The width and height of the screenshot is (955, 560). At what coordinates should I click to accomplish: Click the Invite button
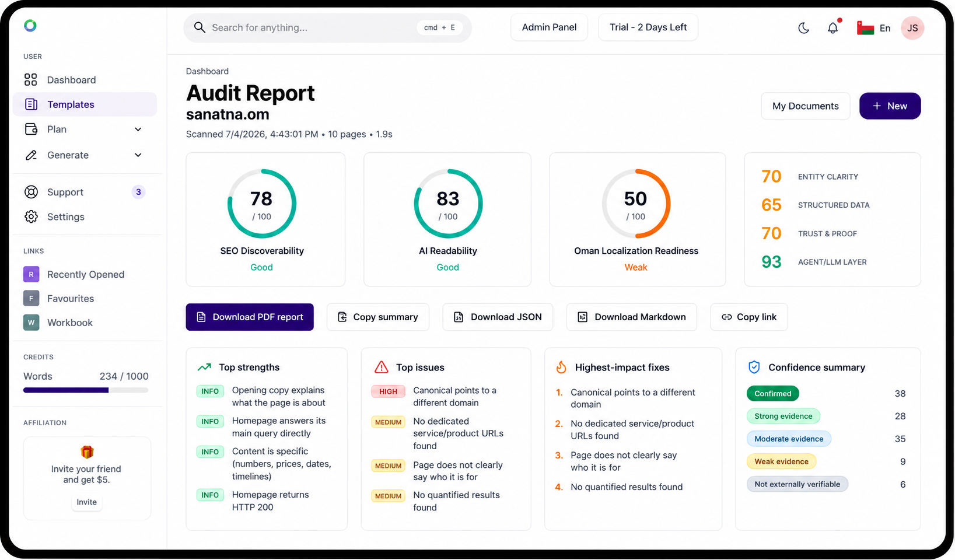coord(87,502)
